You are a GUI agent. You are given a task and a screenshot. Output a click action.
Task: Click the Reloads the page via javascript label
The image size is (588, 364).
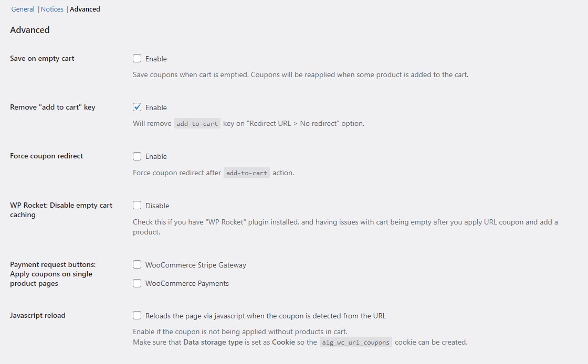pyautogui.click(x=265, y=315)
